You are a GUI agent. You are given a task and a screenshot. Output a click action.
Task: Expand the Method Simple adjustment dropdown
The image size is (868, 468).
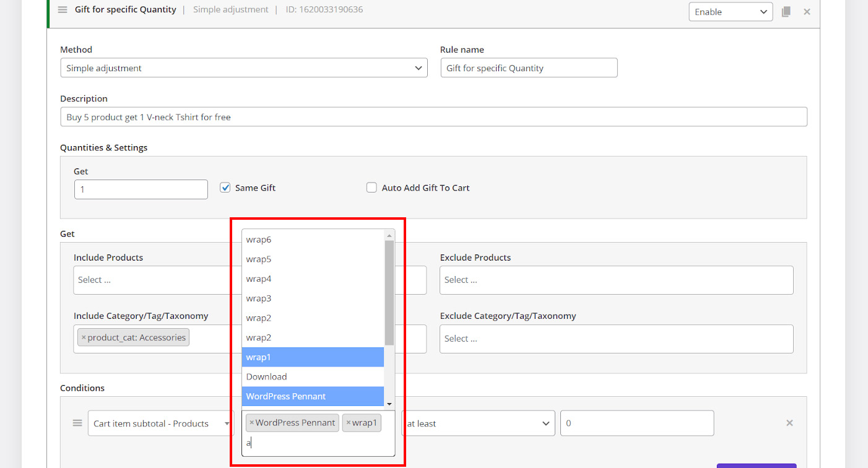click(x=243, y=68)
